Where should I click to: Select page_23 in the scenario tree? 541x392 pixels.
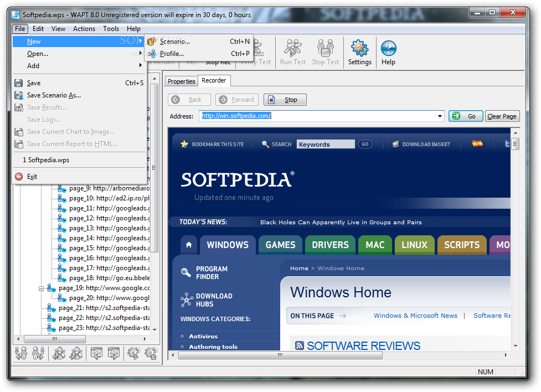(104, 328)
